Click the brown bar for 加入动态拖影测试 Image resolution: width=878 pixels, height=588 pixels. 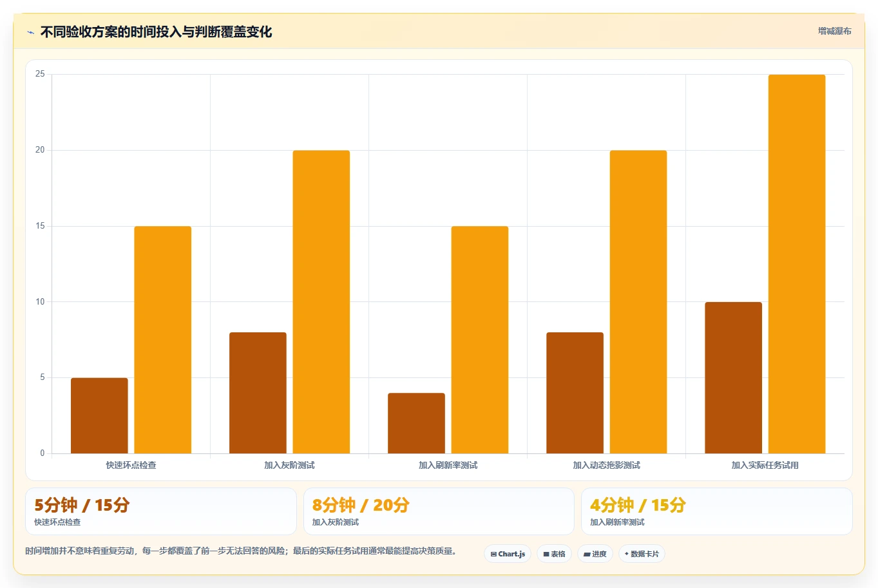575,393
